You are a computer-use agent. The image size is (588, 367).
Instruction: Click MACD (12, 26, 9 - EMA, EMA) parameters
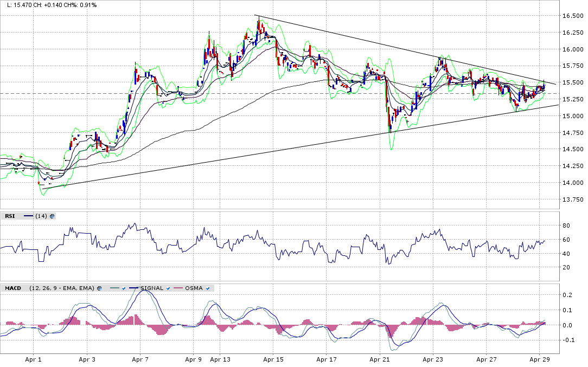click(61, 288)
